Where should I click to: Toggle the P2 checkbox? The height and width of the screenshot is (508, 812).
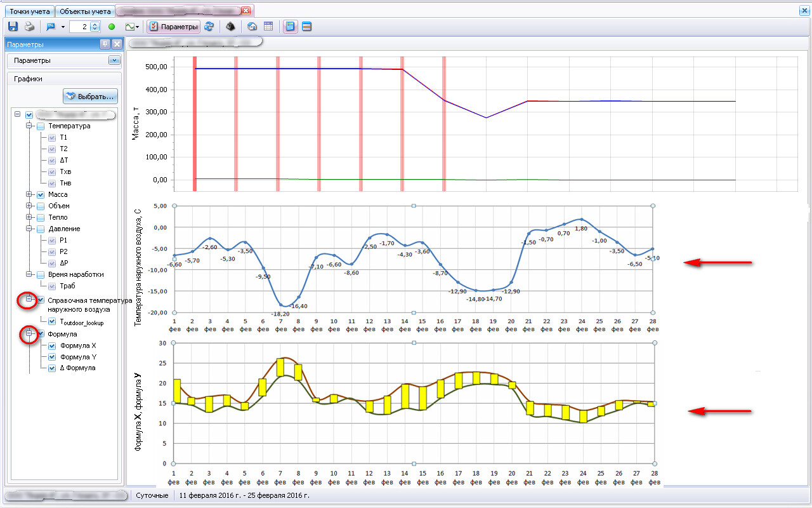[52, 251]
